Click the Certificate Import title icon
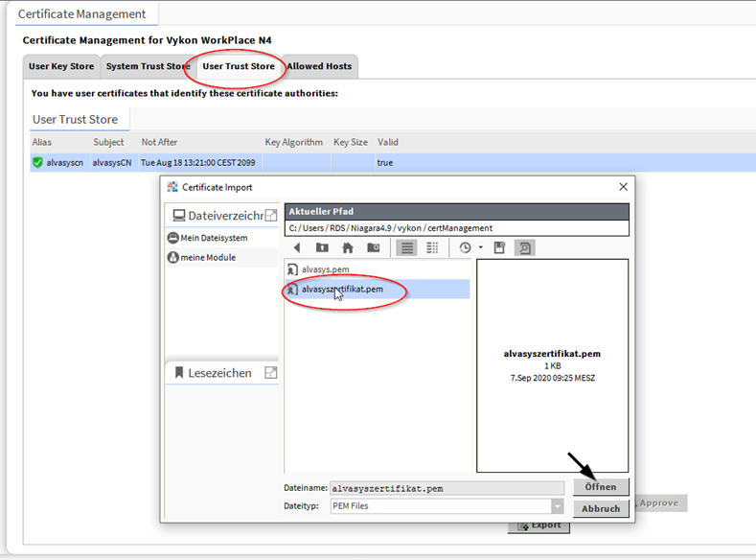 tap(172, 187)
